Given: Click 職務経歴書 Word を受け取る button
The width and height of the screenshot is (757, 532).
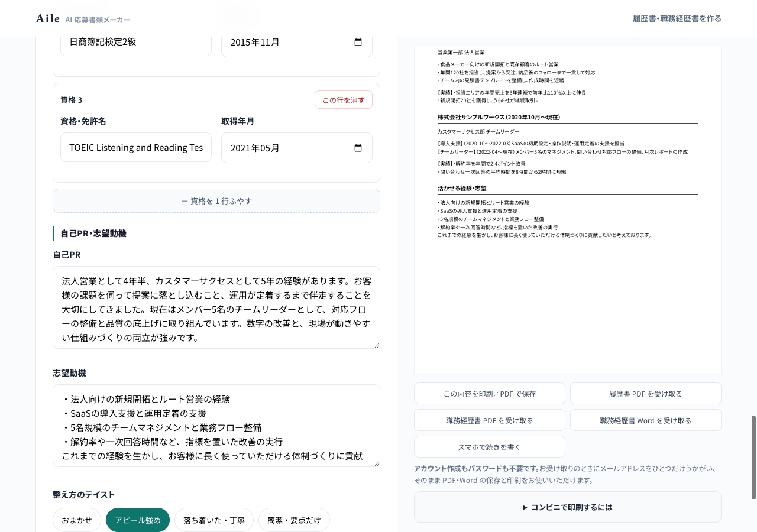Looking at the screenshot, I should point(646,420).
